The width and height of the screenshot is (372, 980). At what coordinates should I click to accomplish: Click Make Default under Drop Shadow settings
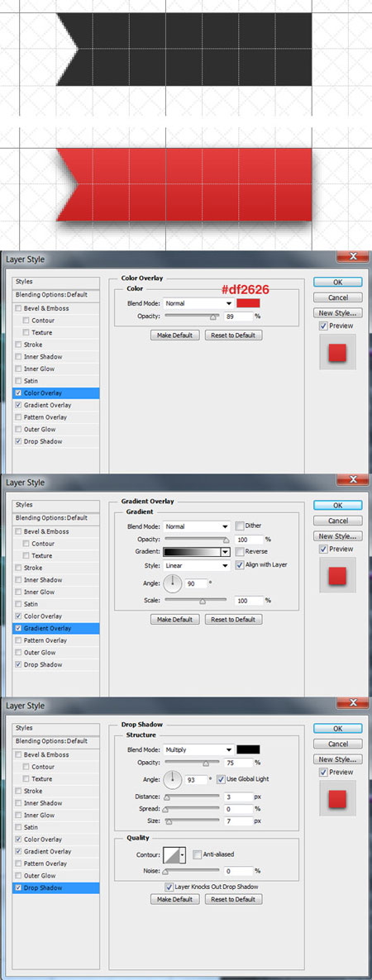tap(175, 899)
